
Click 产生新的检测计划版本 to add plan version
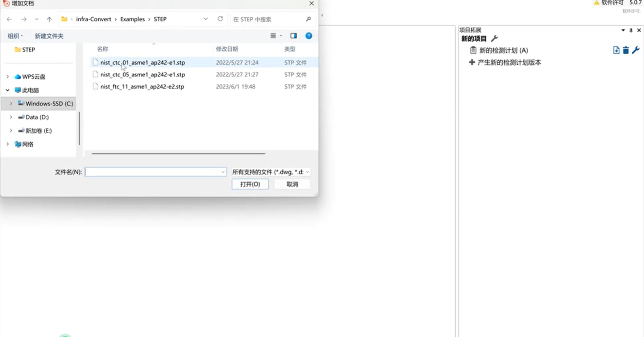click(x=509, y=62)
